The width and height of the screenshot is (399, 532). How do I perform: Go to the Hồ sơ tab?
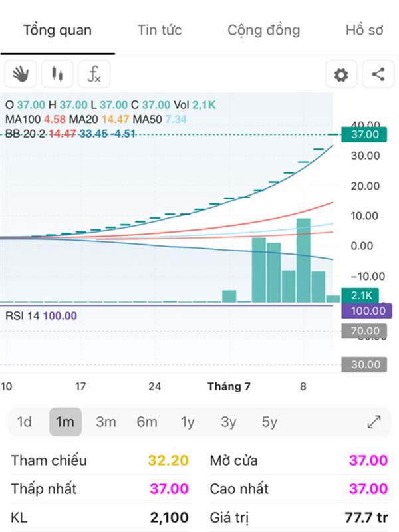click(364, 30)
